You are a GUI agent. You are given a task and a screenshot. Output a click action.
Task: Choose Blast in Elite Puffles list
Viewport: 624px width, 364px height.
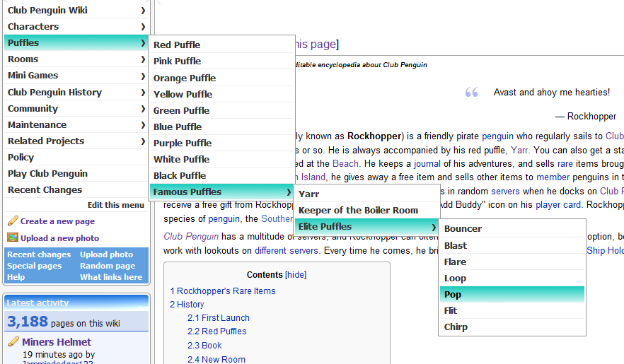click(x=512, y=245)
